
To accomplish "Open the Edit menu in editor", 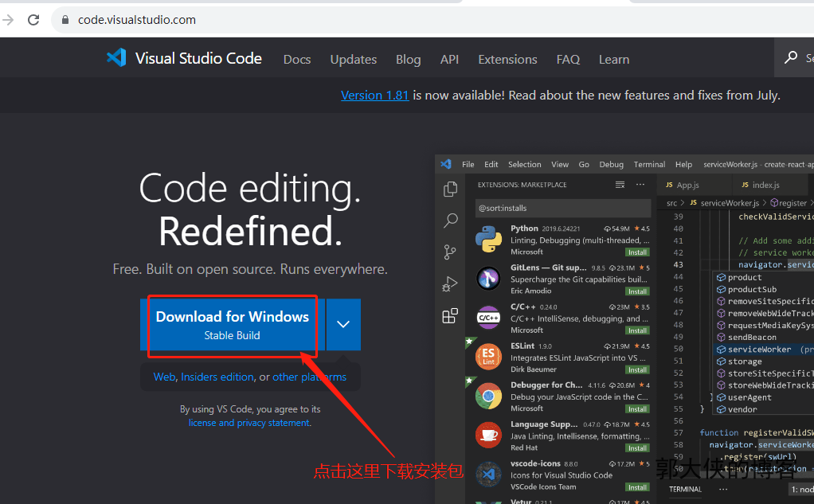I will 491,164.
